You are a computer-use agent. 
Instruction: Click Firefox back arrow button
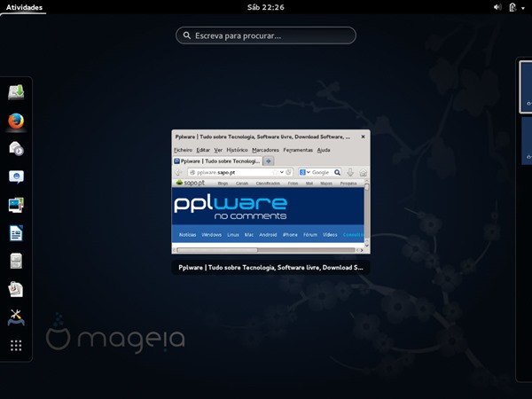point(178,172)
